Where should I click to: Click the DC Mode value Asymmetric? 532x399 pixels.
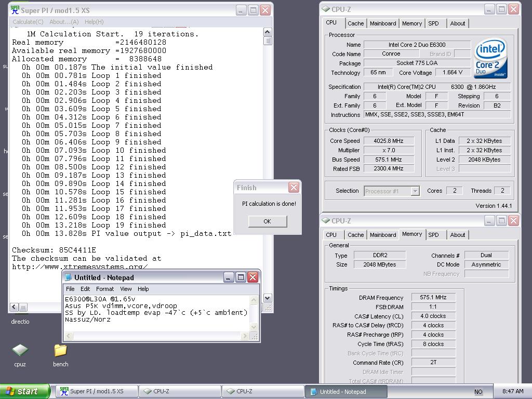pos(486,264)
